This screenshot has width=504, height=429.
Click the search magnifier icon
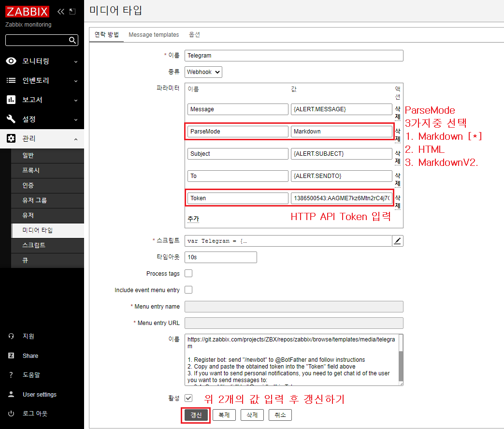tap(72, 40)
